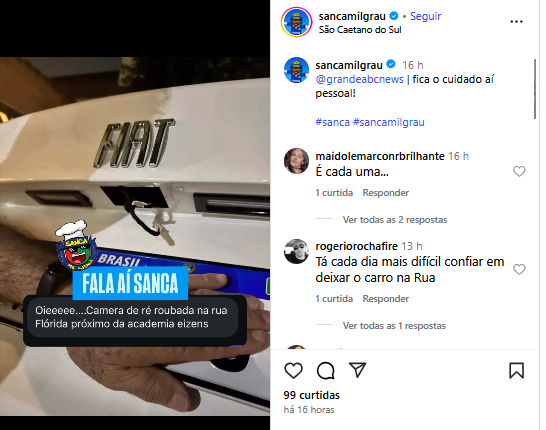The width and height of the screenshot is (546, 430).
Task: Open the @grandeabcnews mention
Action: pos(359,79)
